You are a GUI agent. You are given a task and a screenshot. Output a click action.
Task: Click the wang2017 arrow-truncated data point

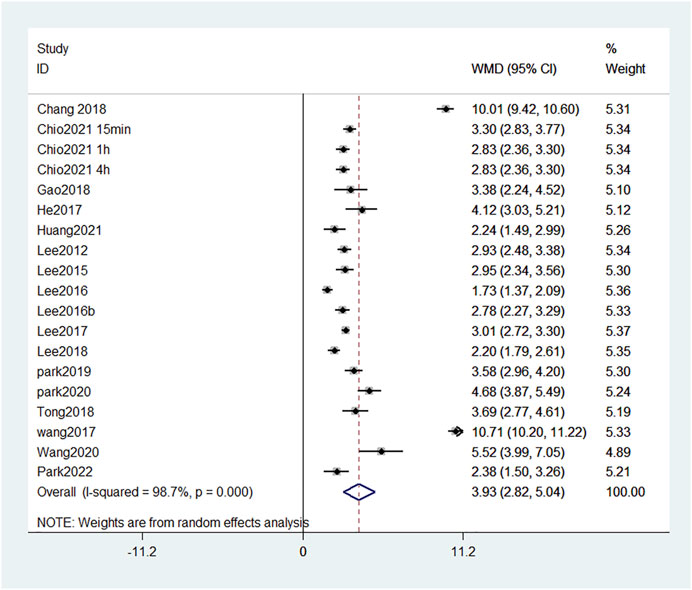pyautogui.click(x=456, y=432)
